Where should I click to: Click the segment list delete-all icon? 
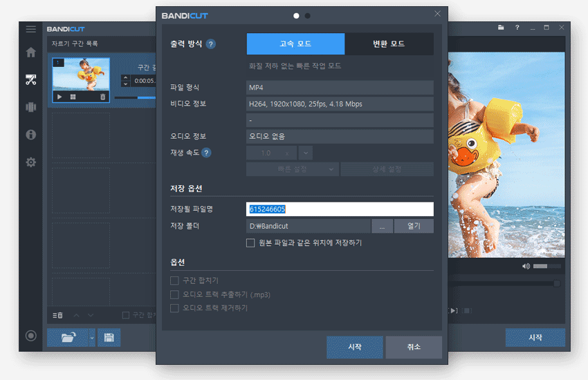coord(57,315)
